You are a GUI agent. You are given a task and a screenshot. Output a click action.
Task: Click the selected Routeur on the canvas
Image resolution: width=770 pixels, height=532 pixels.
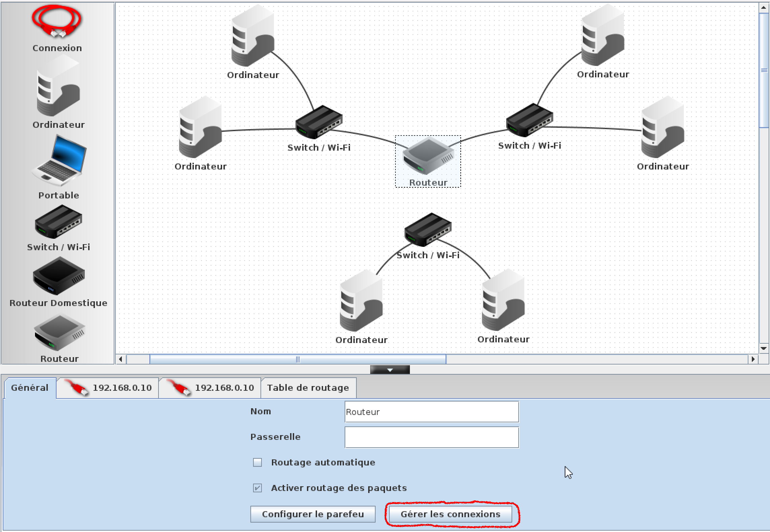click(x=428, y=156)
